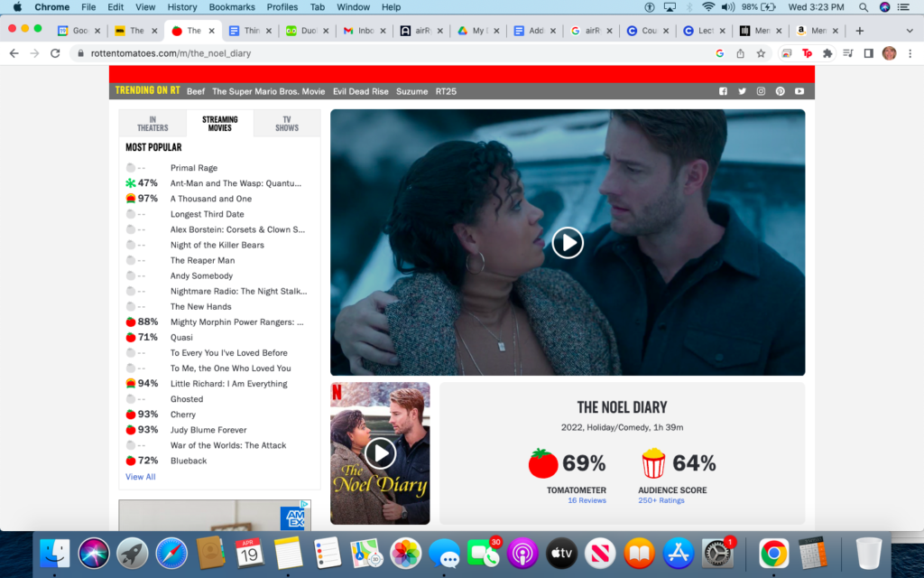The height and width of the screenshot is (578, 924).
Task: Open Wi-Fi status in the menu bar
Action: coord(708,7)
